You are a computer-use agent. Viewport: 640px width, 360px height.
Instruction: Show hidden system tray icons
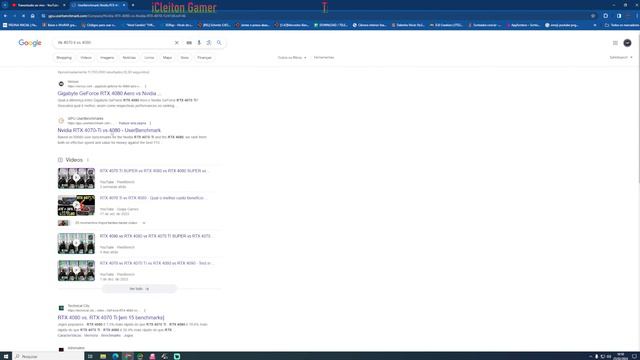(590, 356)
